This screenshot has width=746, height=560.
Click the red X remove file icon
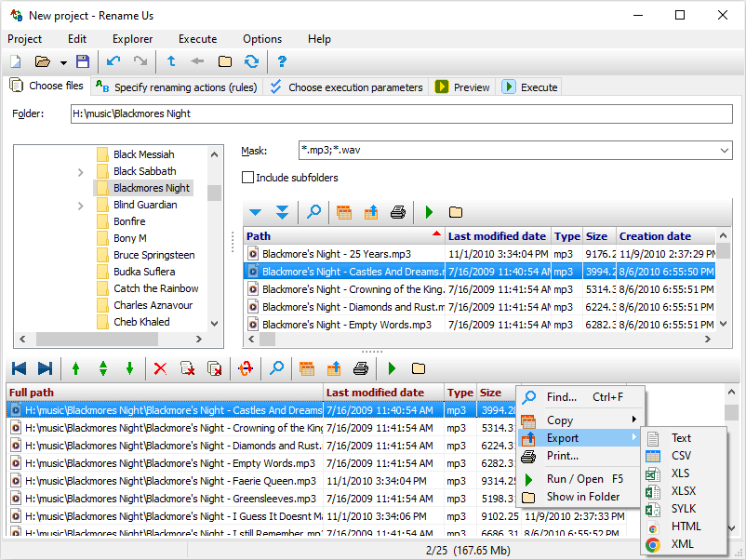click(160, 368)
